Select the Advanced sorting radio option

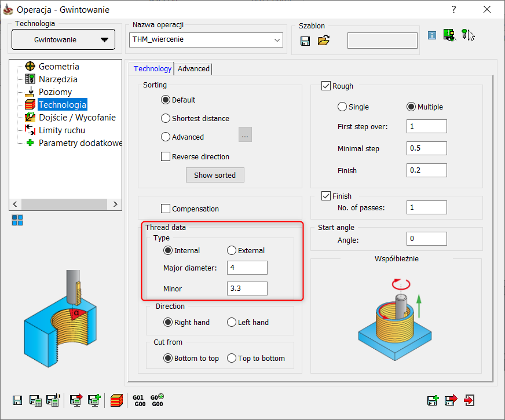tap(166, 137)
